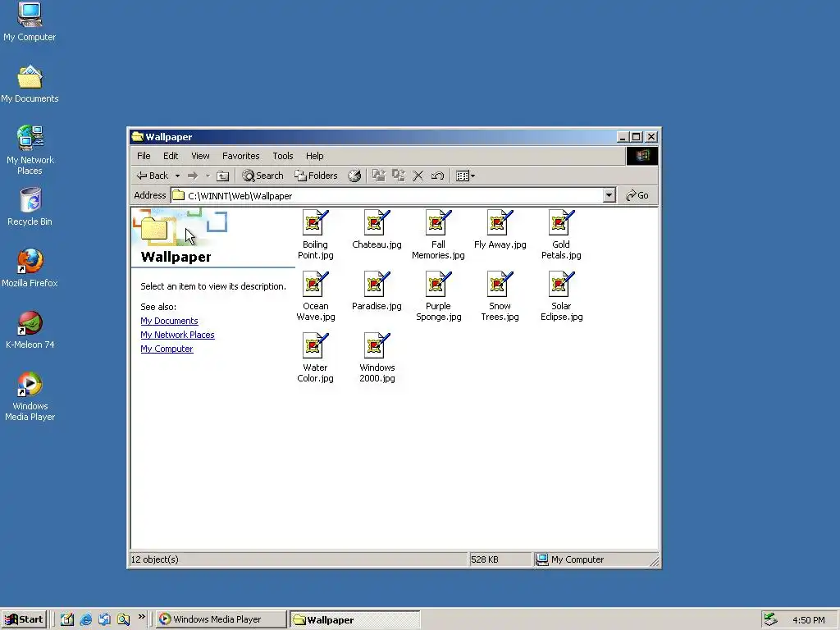The image size is (840, 630).
Task: Select Snow Trees.jpg file icon
Action: (x=500, y=285)
